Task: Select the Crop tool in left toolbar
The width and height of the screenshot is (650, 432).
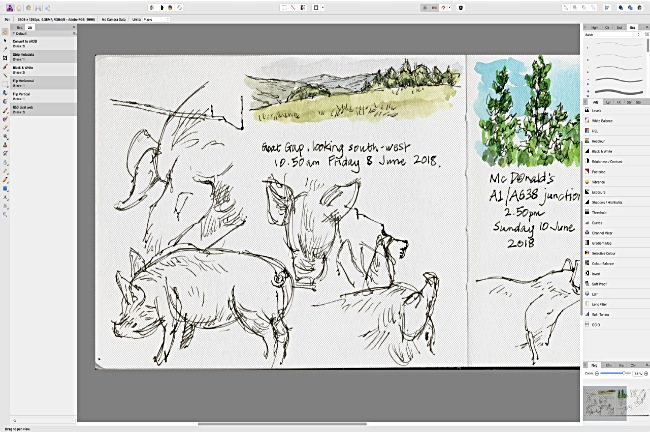Action: click(x=5, y=58)
